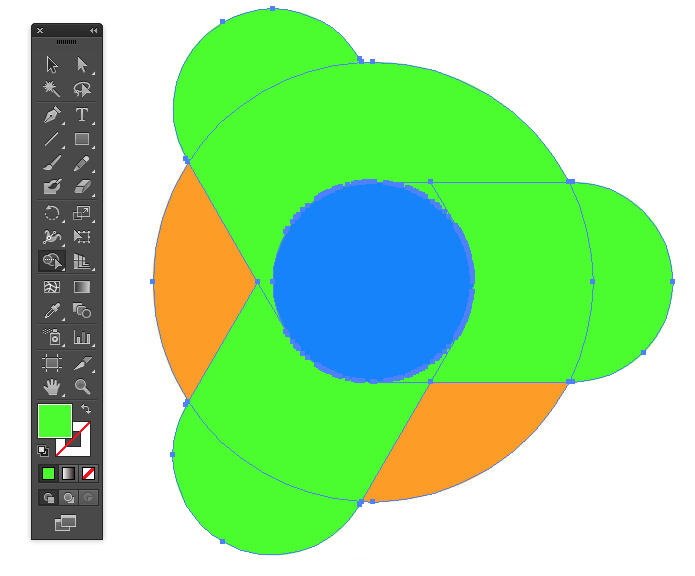Select the Hand tool
695x576 pixels.
52,387
